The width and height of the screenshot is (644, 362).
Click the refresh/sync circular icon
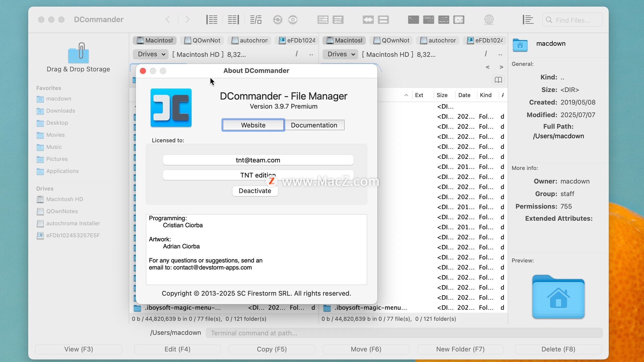(277, 20)
